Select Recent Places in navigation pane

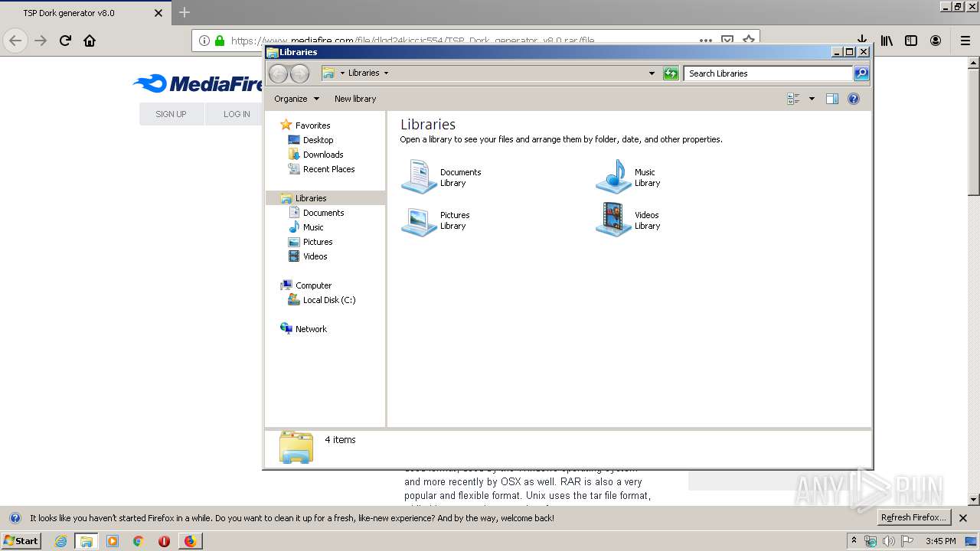coord(328,169)
